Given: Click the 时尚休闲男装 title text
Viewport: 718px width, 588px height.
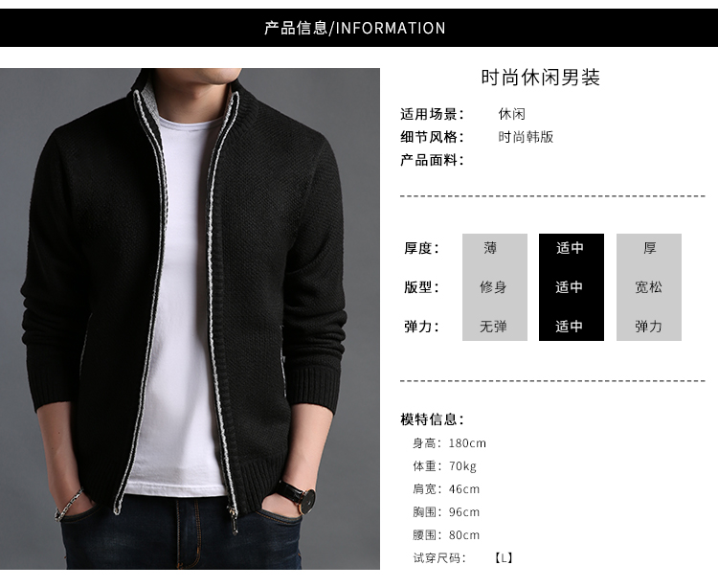Looking at the screenshot, I should click(540, 78).
